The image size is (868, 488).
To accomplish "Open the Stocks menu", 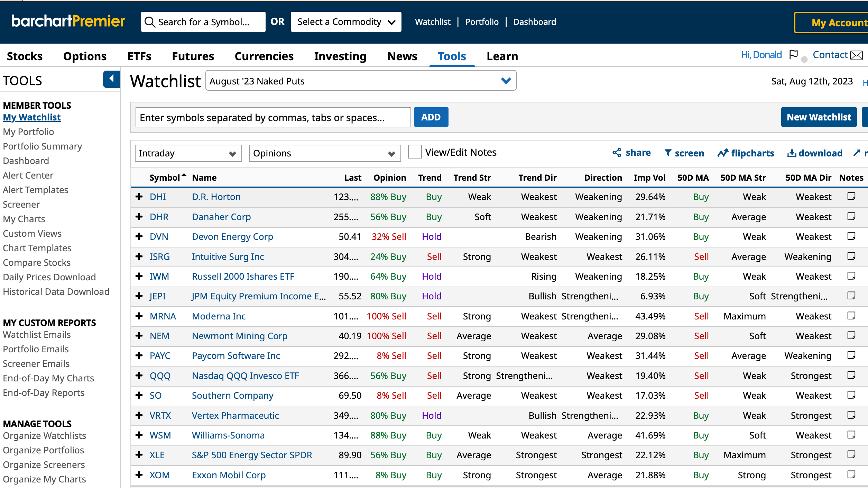I will click(x=25, y=56).
